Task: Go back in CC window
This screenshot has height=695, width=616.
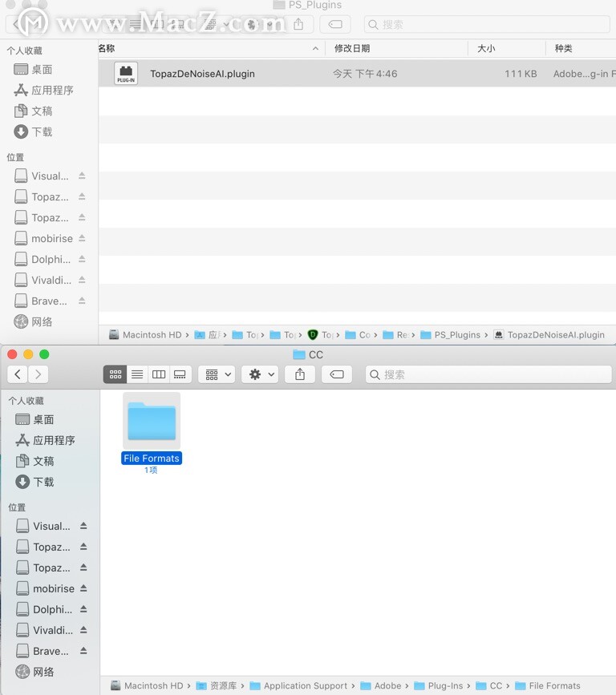Action: pyautogui.click(x=18, y=374)
